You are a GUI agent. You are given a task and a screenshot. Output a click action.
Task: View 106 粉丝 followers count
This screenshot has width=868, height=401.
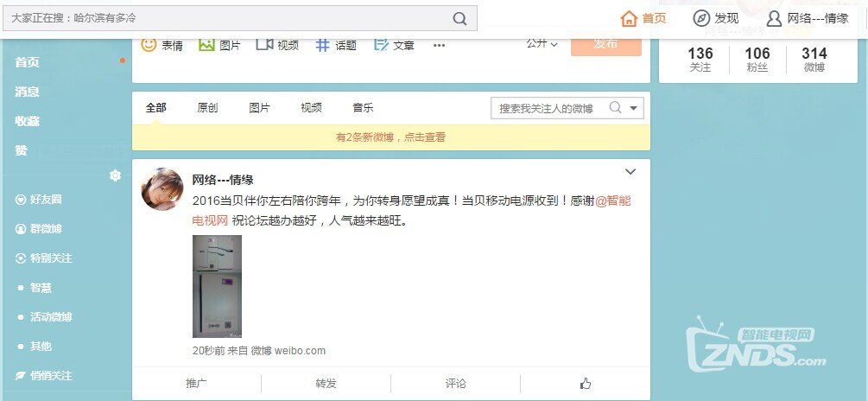click(757, 60)
